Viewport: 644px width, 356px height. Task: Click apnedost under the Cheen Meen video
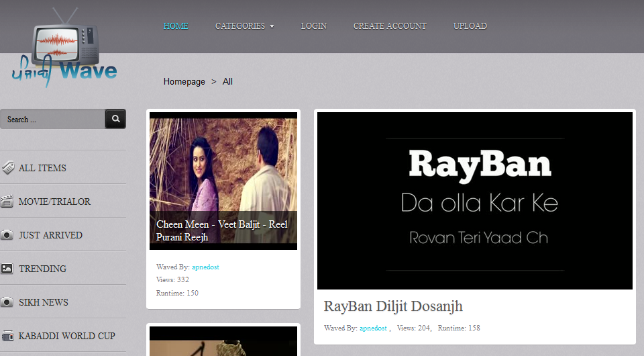[205, 267]
